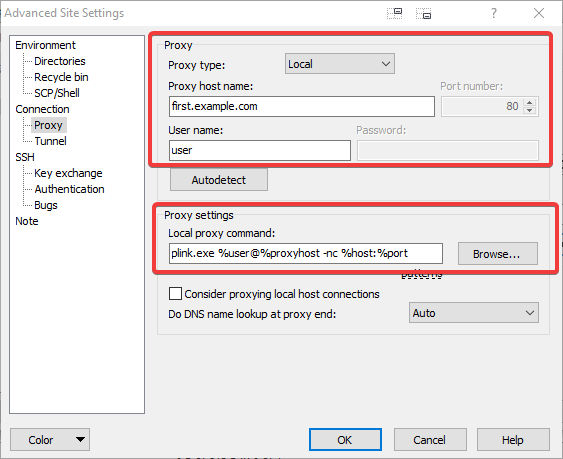
Task: Select Authentication under SSH
Action: (x=69, y=189)
